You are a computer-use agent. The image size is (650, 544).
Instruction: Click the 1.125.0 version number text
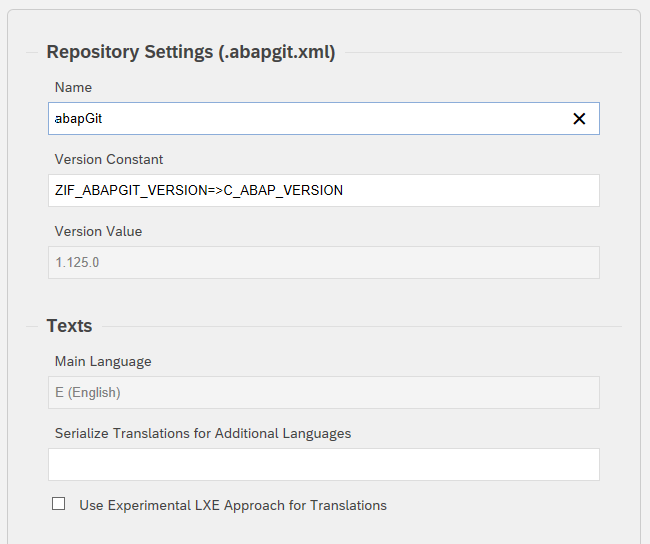[x=77, y=262]
